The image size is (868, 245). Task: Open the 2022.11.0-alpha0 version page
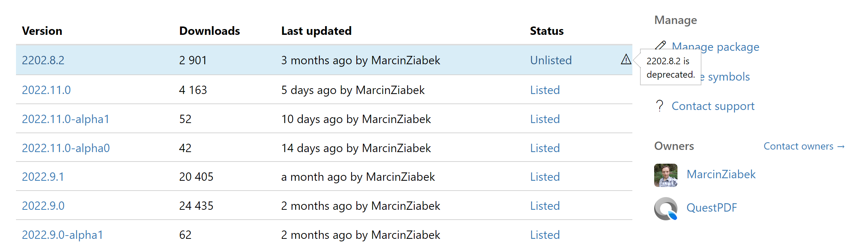coord(65,148)
